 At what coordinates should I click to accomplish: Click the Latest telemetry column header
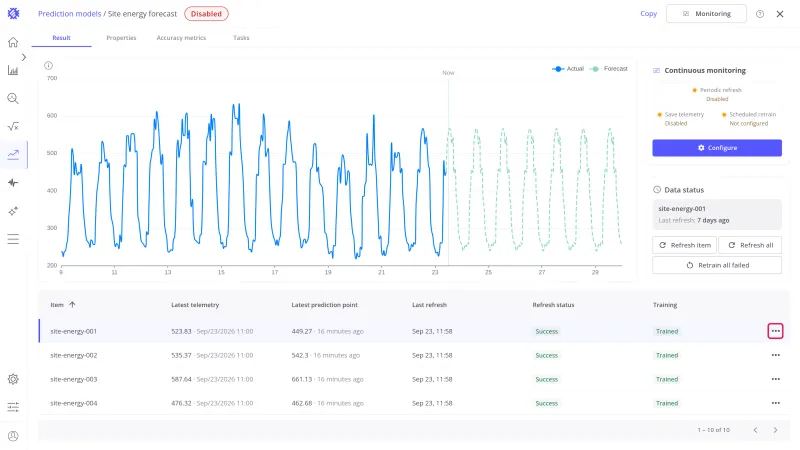195,305
